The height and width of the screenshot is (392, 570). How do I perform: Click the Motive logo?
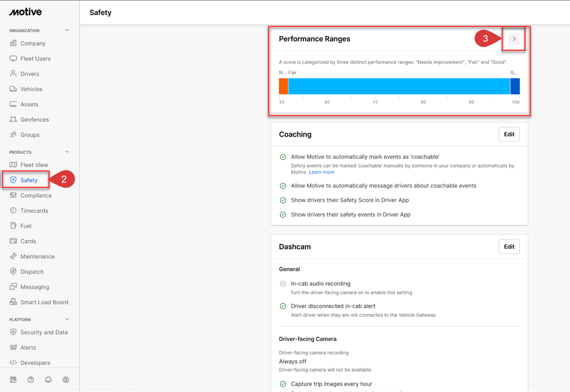[25, 12]
